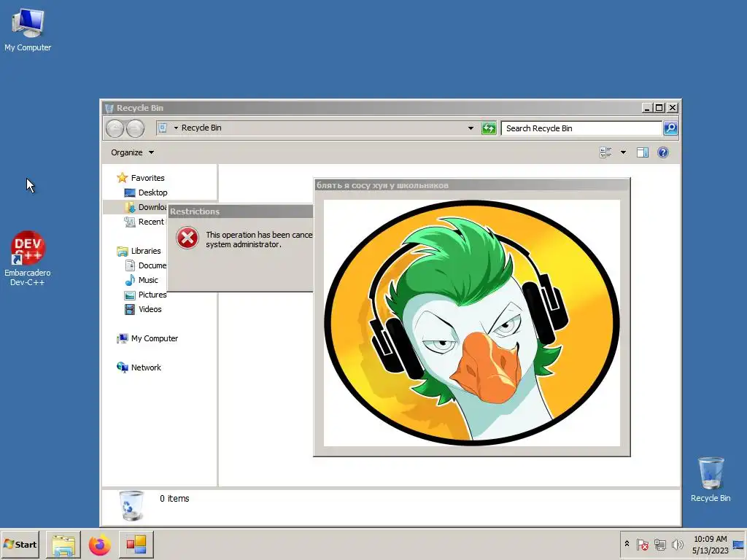Open the view options dropdown arrow
Viewport: 747px width, 560px height.
coord(623,152)
